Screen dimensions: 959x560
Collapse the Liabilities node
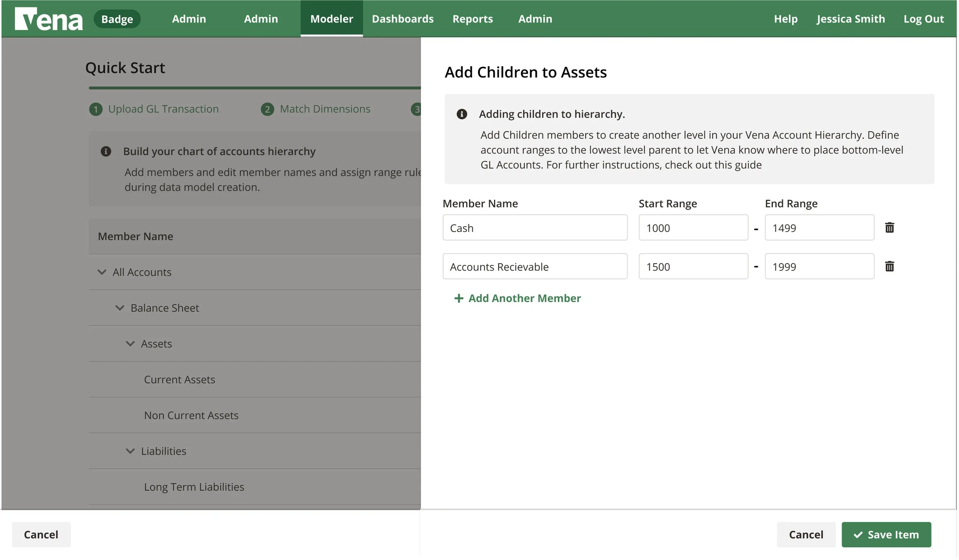coord(130,451)
